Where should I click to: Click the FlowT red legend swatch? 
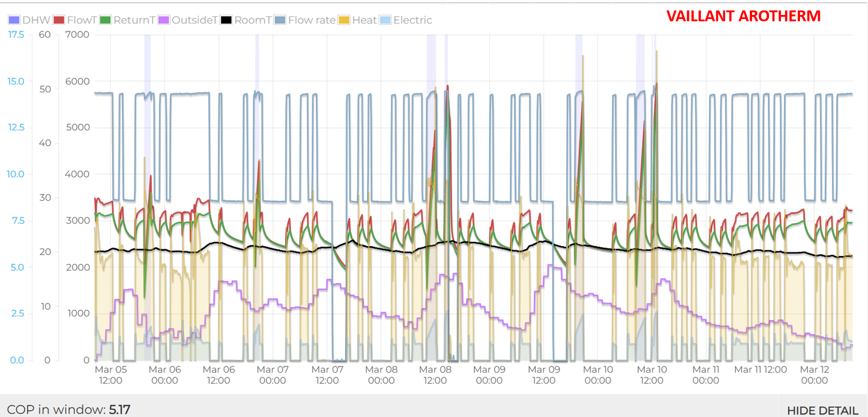pyautogui.click(x=59, y=20)
